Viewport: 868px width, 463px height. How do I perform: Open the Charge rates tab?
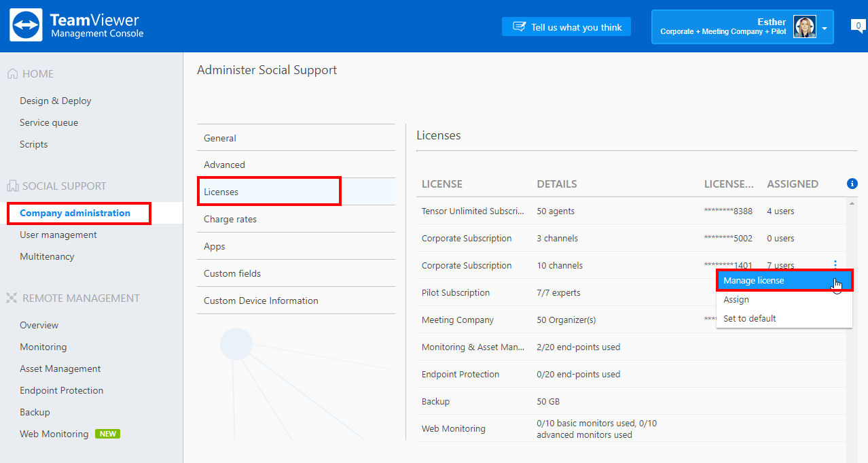pyautogui.click(x=296, y=219)
